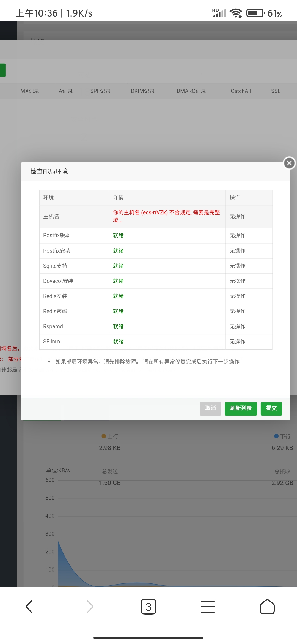297x644 pixels.
Task: Tap the battery status icon
Action: 256,13
